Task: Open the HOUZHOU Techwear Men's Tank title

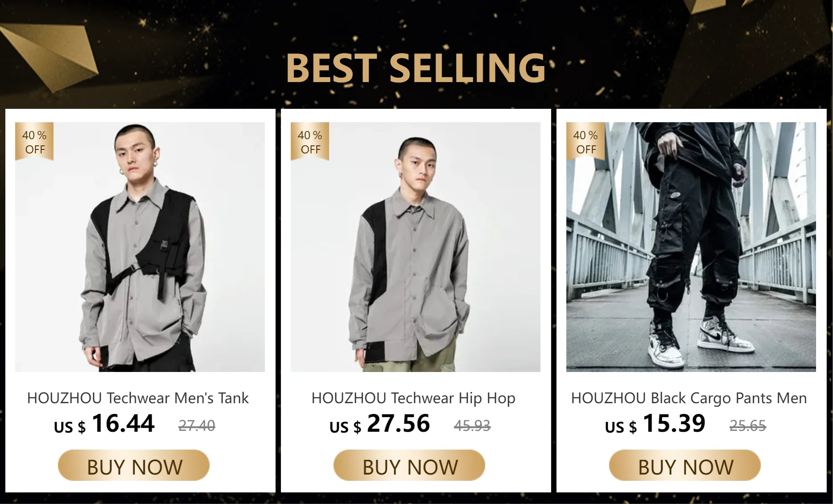Action: (x=138, y=398)
